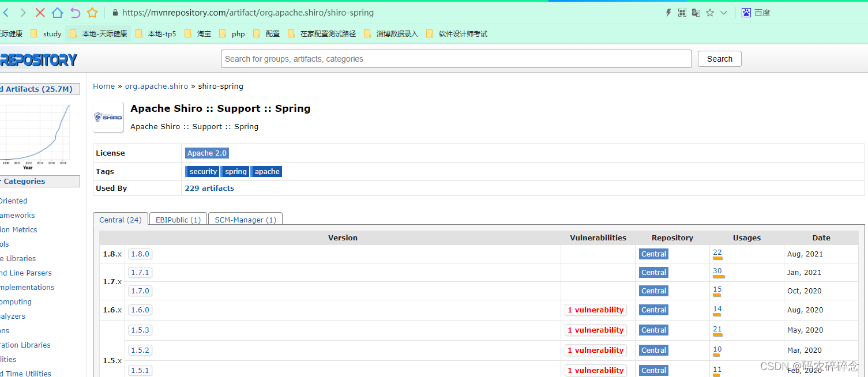This screenshot has width=868, height=377.
Task: Open version 1.8.0
Action: point(140,254)
